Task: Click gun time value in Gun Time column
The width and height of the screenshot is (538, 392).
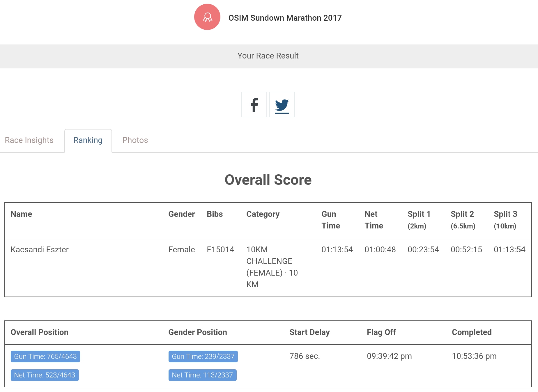Action: pos(337,250)
